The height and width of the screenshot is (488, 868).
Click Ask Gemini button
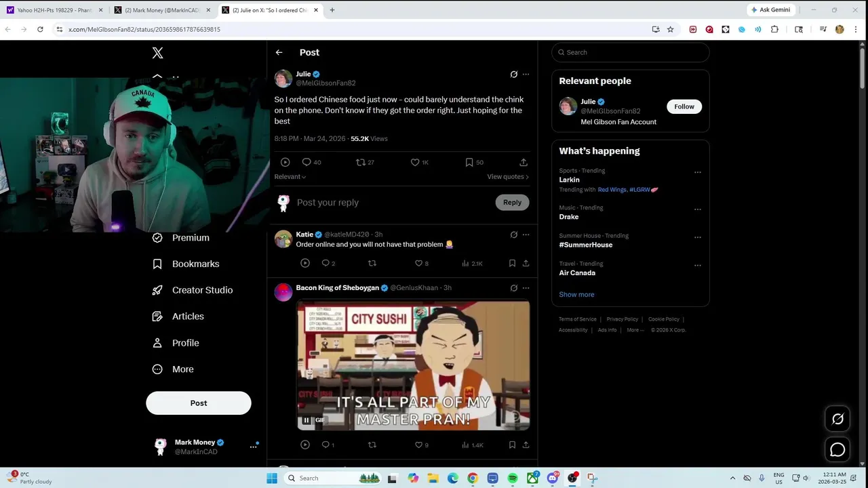point(770,10)
